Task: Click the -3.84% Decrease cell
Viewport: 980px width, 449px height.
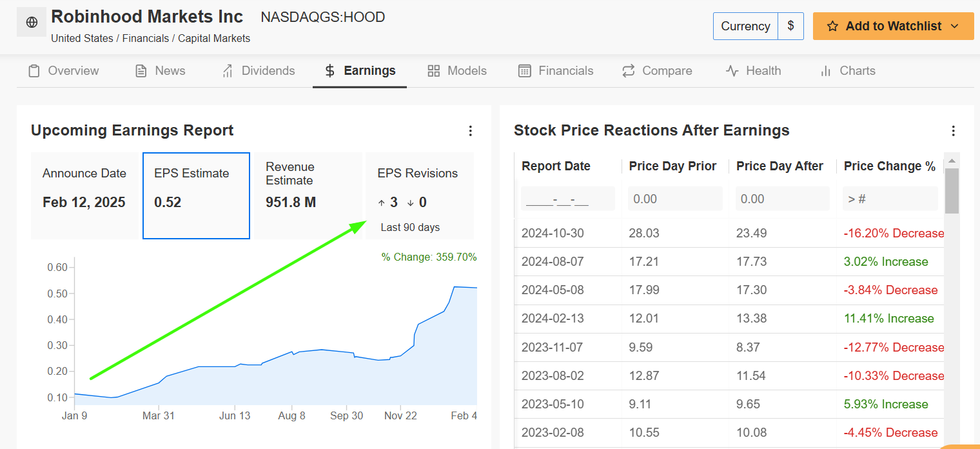Action: [890, 290]
